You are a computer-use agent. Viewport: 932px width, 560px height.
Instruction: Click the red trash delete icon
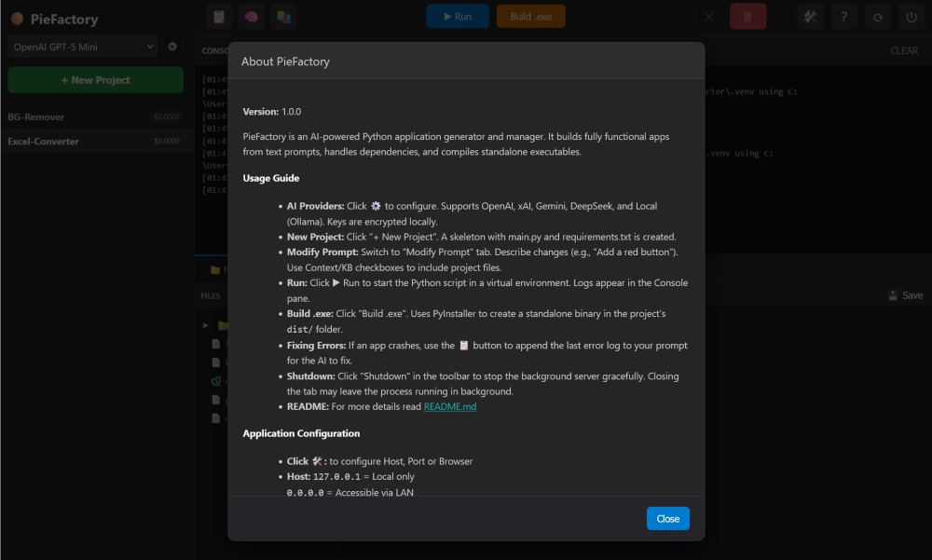coord(747,17)
